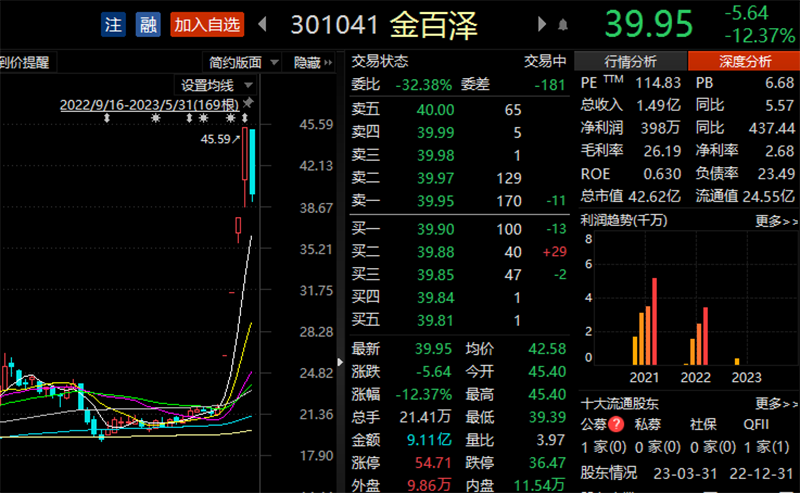Screen dimensions: 800x493
Task: Click the 公募 1 家(0) holder count
Action: tap(604, 447)
